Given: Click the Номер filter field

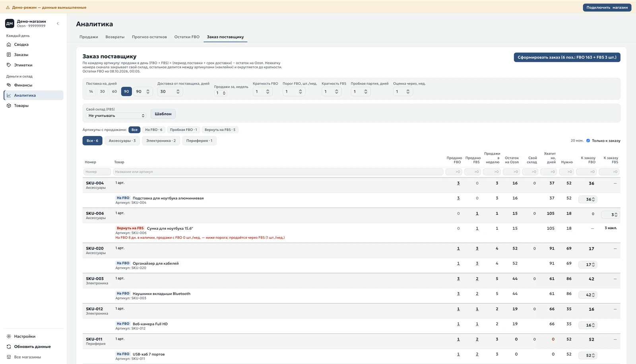Looking at the screenshot, I should coord(97,172).
